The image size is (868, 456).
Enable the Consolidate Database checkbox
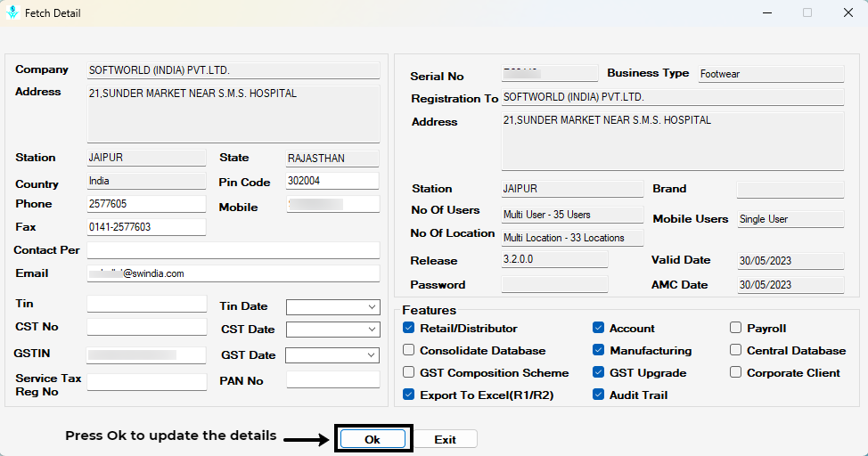[408, 351]
